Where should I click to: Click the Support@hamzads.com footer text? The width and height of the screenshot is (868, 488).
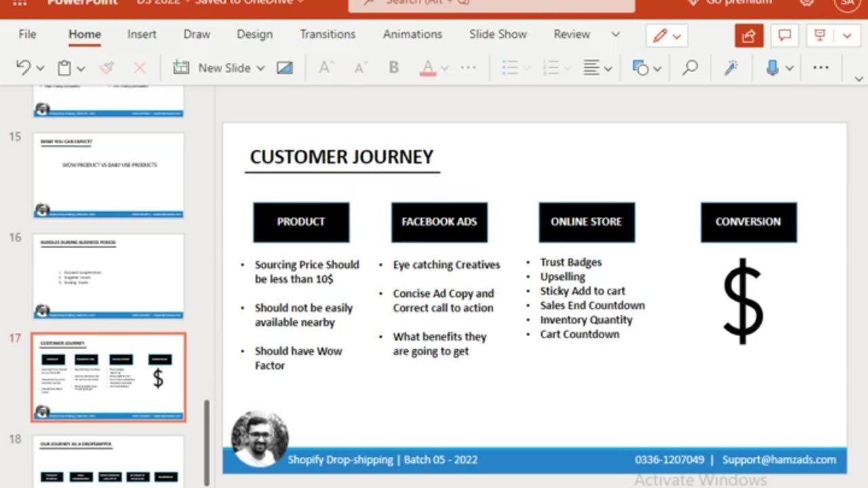click(x=779, y=460)
